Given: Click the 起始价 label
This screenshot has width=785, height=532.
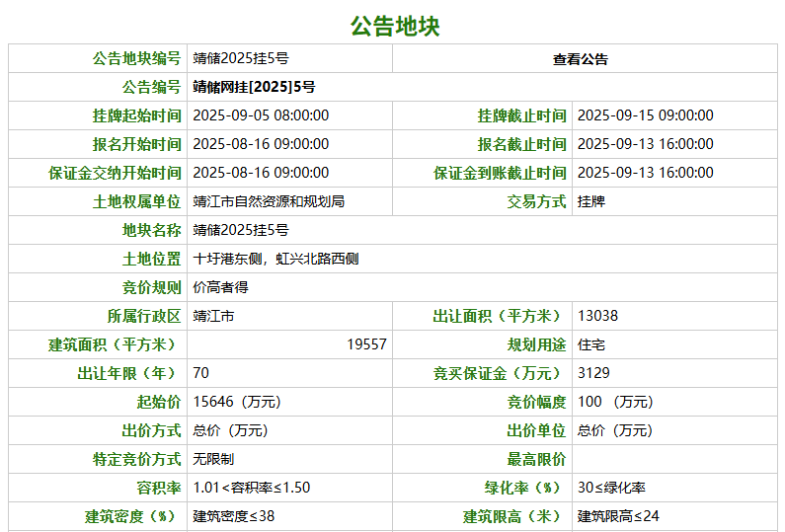Looking at the screenshot, I should [159, 402].
